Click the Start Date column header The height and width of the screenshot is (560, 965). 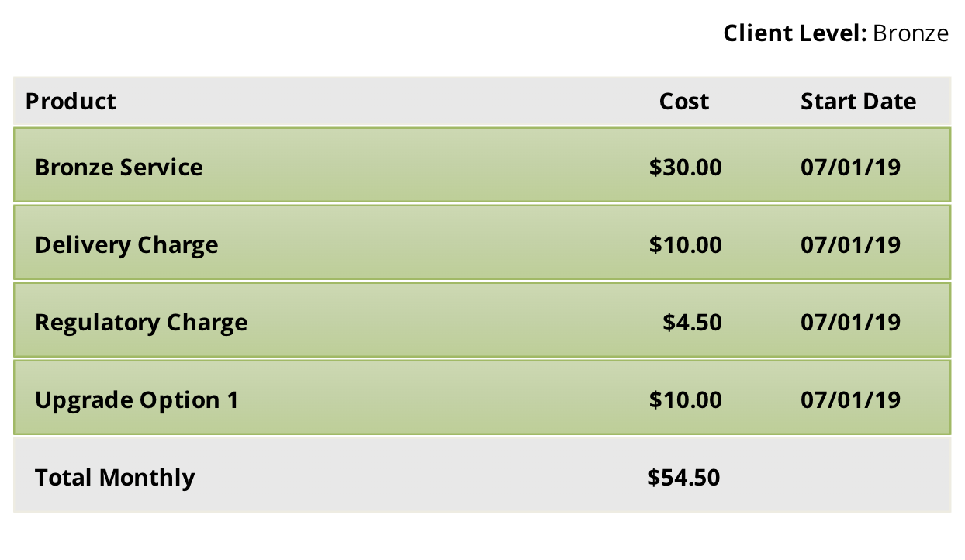pyautogui.click(x=858, y=102)
